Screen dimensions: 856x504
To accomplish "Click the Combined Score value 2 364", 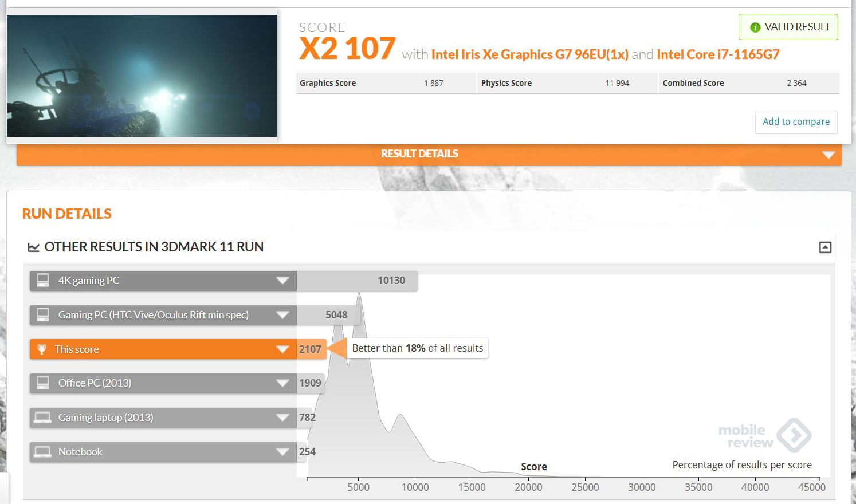I will pos(796,83).
